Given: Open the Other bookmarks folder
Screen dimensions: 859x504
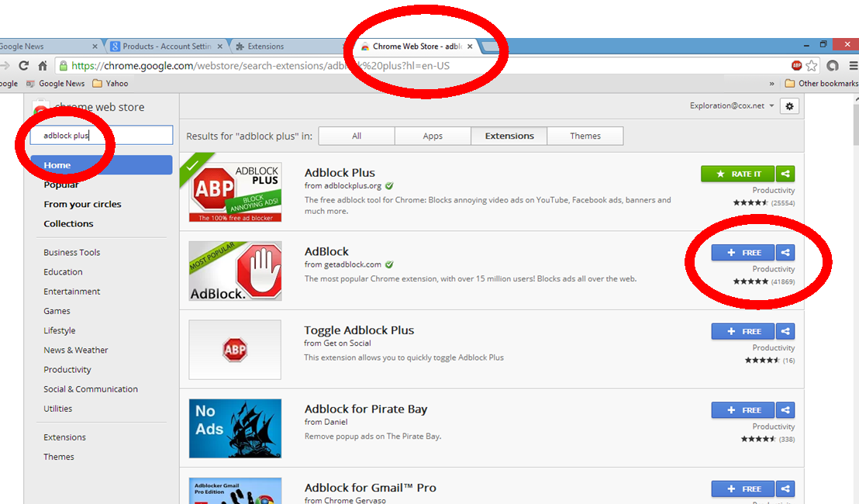Looking at the screenshot, I should click(x=821, y=83).
